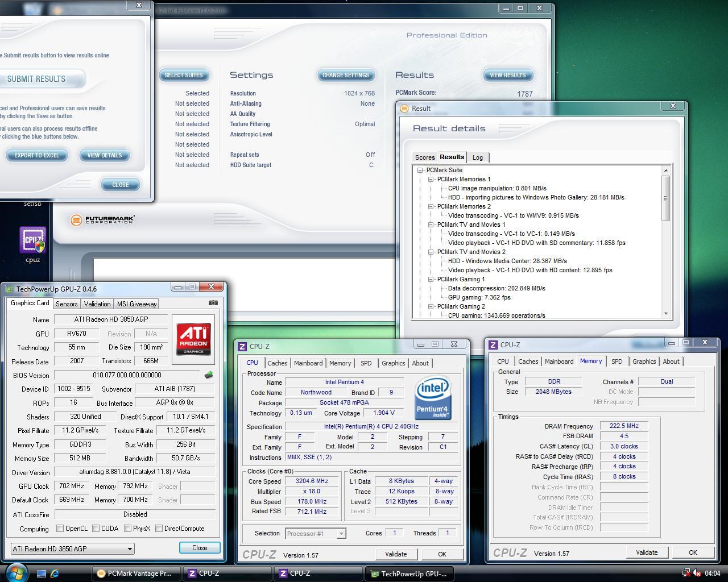Click the Result details vertical scrollbar thumb
This screenshot has height=582, width=728.
pos(665,198)
